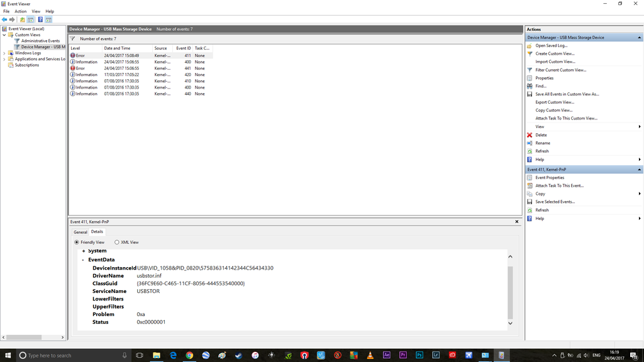The width and height of the screenshot is (644, 362).
Task: Select the Subscriptions node in the tree
Action: click(26, 65)
